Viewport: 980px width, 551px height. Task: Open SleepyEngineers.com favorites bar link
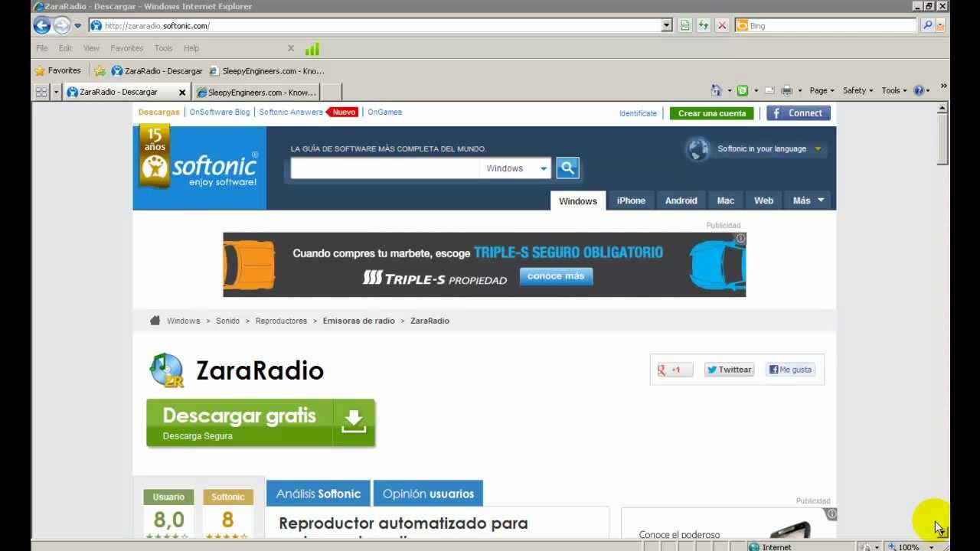coord(266,70)
